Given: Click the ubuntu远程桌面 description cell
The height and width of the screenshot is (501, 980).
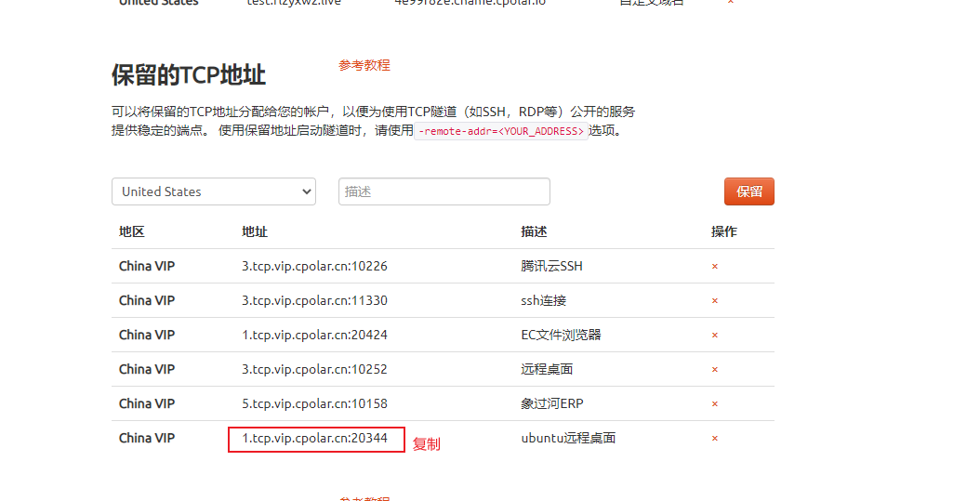Looking at the screenshot, I should (568, 438).
